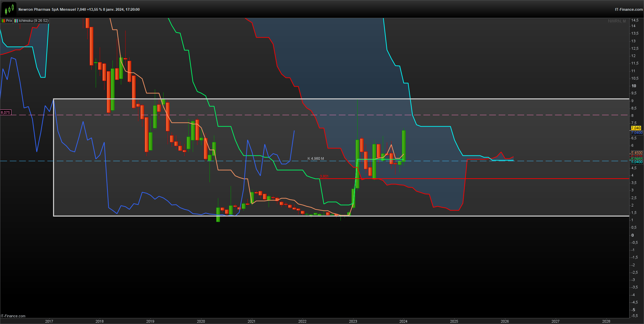
Task: Click the 2017 mark on the time axis
Action: tap(49, 321)
